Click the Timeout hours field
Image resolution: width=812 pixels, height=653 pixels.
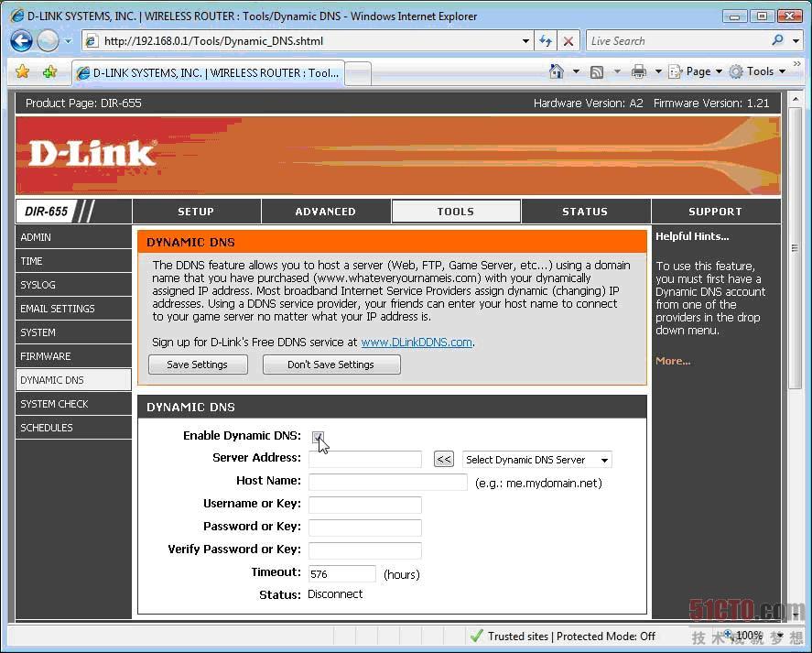[341, 573]
